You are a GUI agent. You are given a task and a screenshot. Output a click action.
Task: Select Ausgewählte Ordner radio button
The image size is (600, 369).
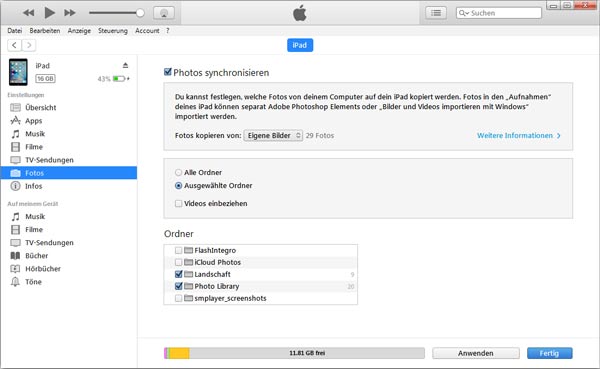(178, 186)
